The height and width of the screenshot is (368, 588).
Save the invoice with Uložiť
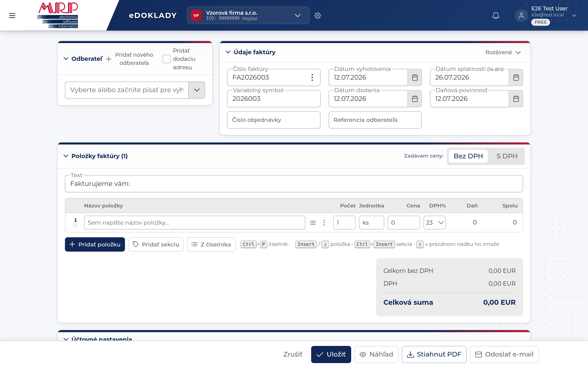click(331, 354)
